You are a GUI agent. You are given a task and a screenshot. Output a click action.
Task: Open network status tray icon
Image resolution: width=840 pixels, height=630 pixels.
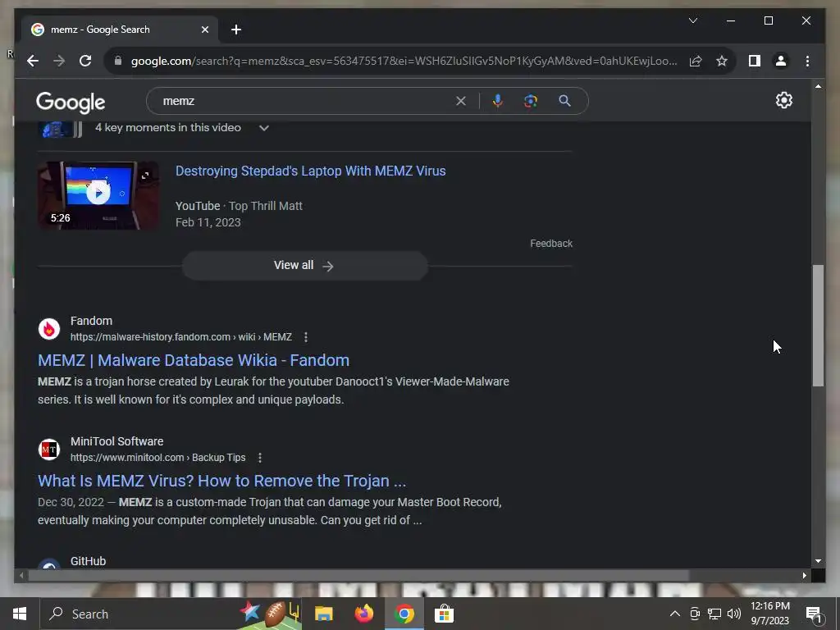(x=714, y=614)
